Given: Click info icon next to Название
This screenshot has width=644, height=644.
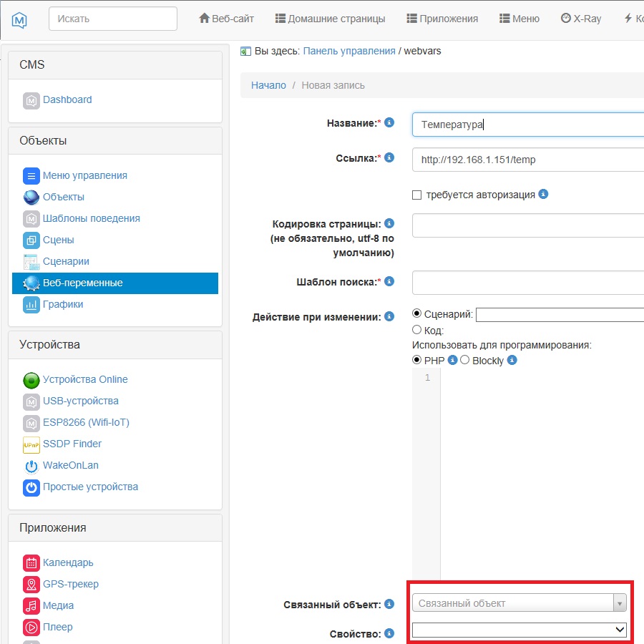Looking at the screenshot, I should tap(389, 122).
